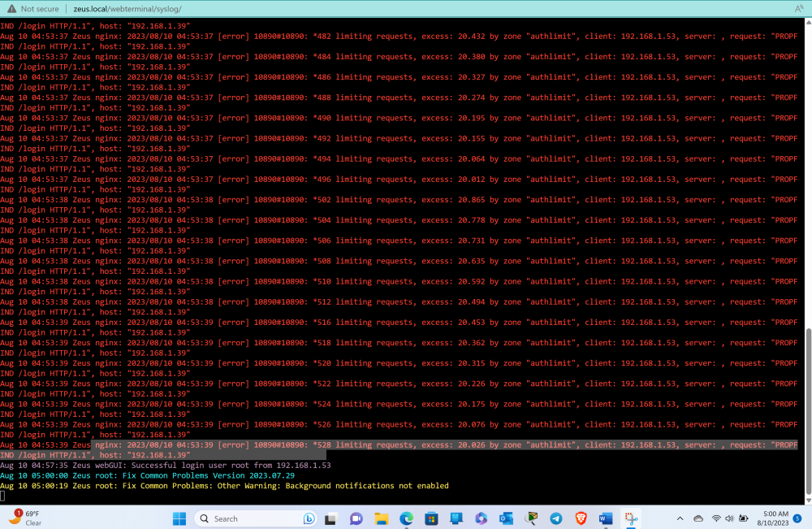Open Telegram from the taskbar
Image resolution: width=812 pixels, height=529 pixels.
(x=556, y=518)
